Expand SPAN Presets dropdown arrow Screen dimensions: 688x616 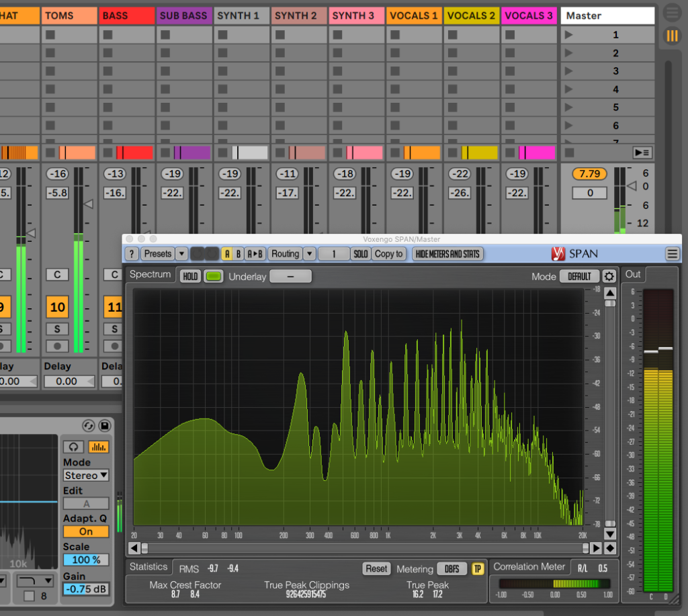click(x=181, y=254)
